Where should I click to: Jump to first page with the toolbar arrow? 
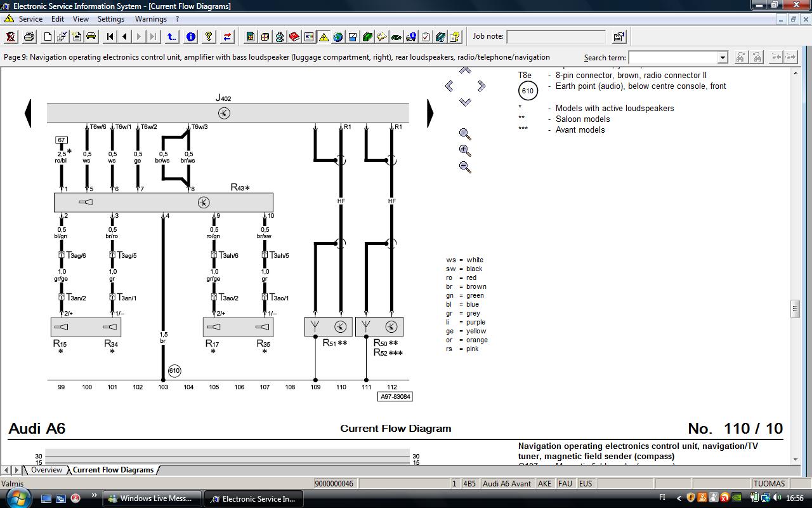point(110,37)
